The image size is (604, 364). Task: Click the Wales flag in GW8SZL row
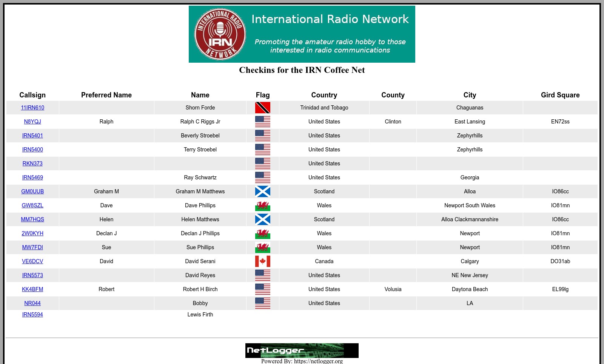click(x=262, y=205)
